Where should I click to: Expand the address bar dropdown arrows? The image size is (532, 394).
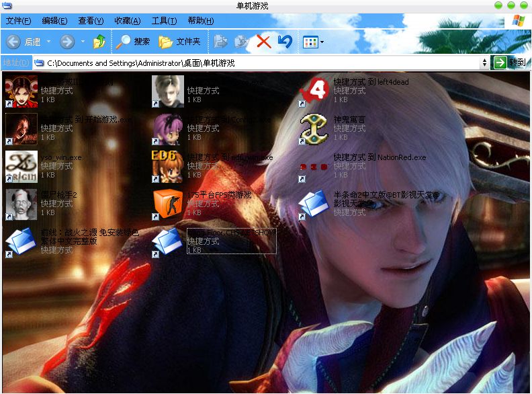tap(484, 63)
